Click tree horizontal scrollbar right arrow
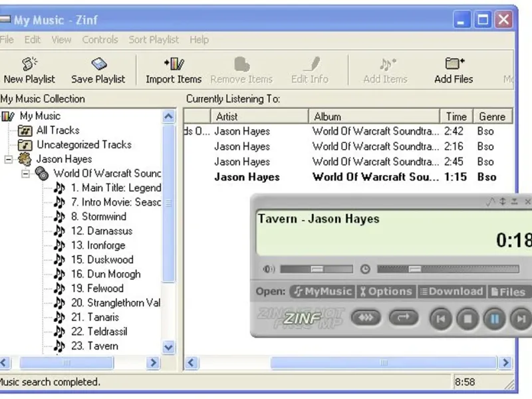This screenshot has height=399, width=532. point(153,362)
